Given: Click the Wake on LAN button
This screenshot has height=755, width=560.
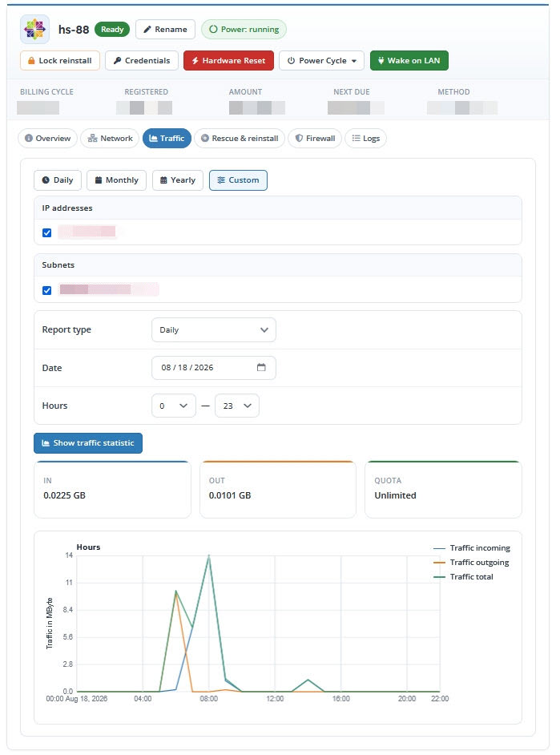Looking at the screenshot, I should click(409, 61).
